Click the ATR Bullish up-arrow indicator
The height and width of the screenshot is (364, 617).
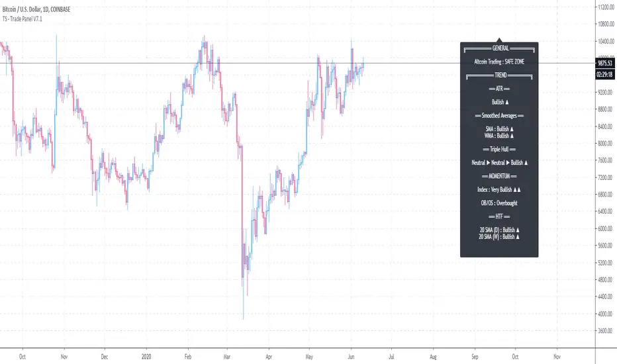pyautogui.click(x=499, y=103)
